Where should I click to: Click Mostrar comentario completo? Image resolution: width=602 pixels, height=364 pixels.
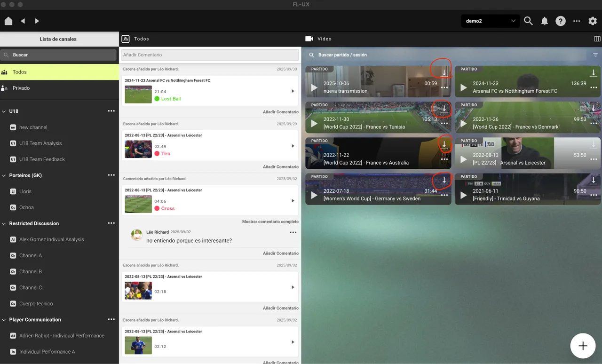coord(270,222)
